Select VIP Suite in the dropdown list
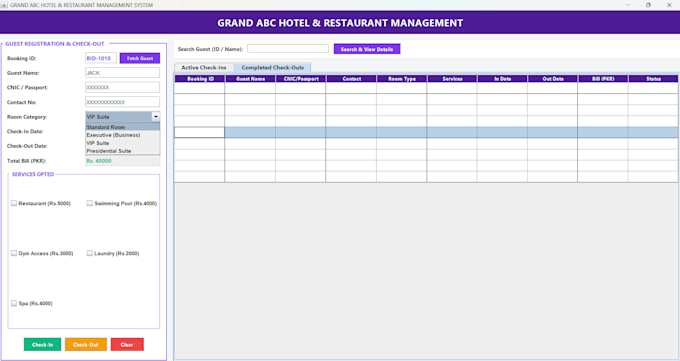Viewport: 680px width, 361px height. 123,143
